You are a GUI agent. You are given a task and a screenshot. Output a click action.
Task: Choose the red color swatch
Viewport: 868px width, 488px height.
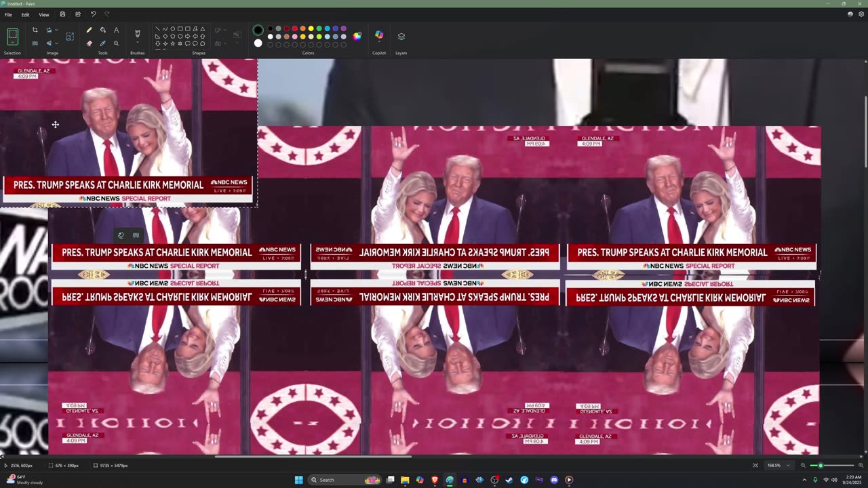tap(294, 28)
